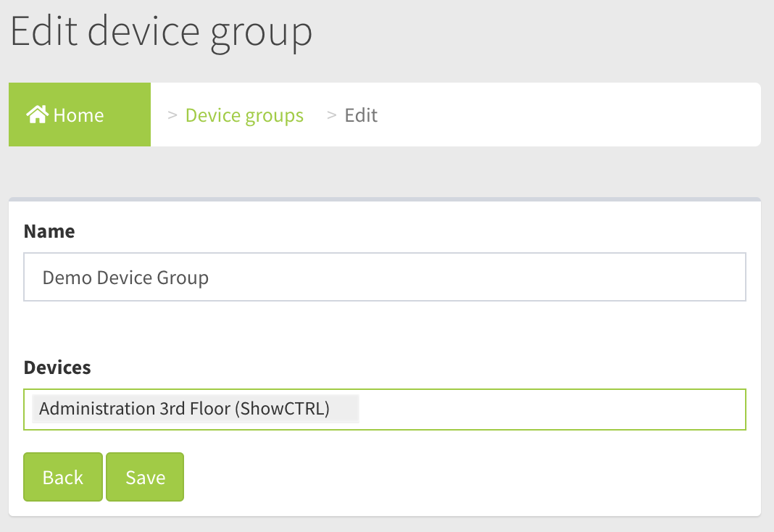Click the "Edit device group" page heading
774x532 pixels.
[161, 32]
